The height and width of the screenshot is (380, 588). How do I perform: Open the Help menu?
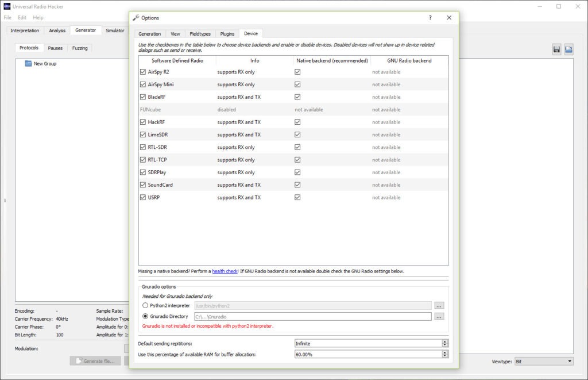(x=38, y=18)
